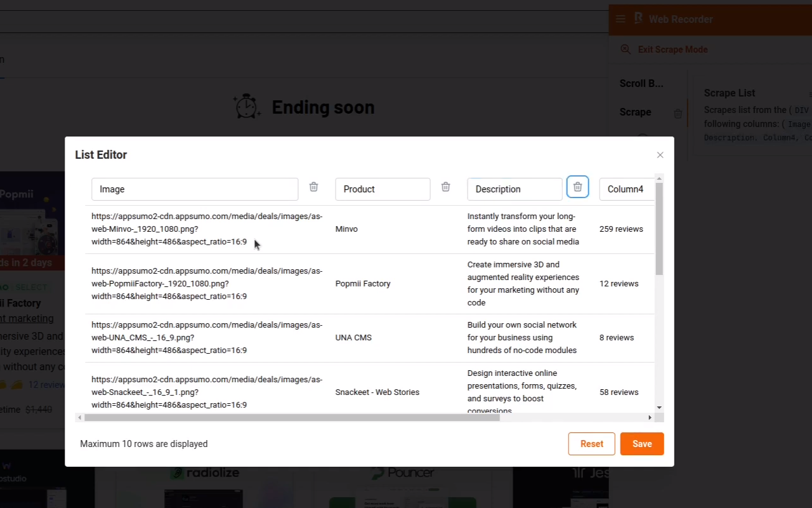Click the scroll right arrow of list

pyautogui.click(x=650, y=417)
